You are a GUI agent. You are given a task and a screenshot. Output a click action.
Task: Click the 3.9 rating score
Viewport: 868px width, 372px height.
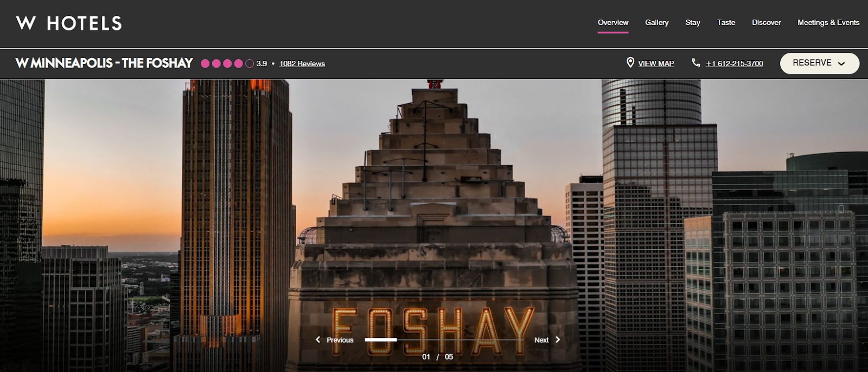261,64
